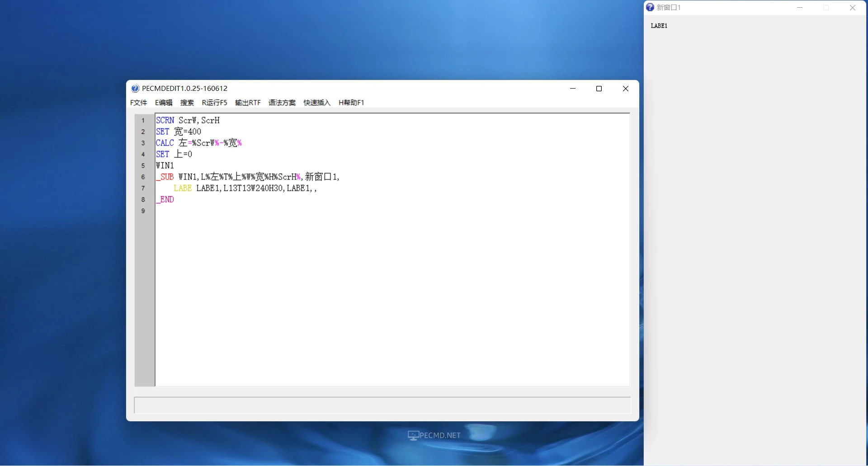The image size is (868, 466).
Task: Click the status output field below editor
Action: coord(382,405)
